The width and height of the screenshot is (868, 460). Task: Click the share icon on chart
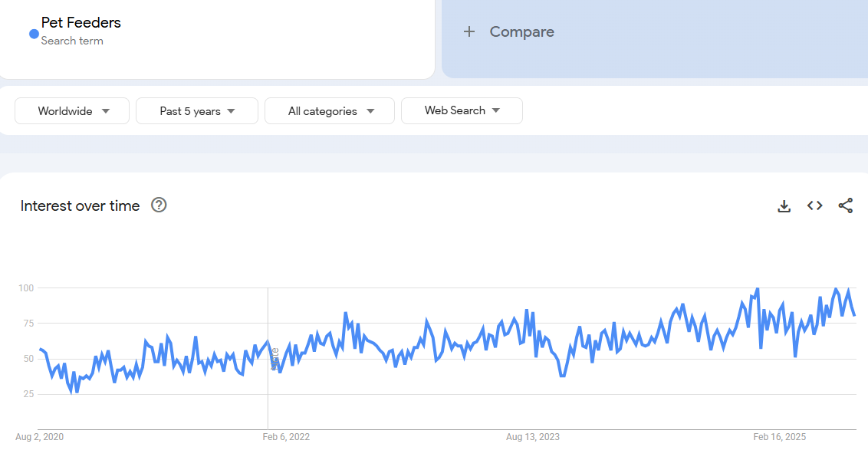pyautogui.click(x=845, y=205)
